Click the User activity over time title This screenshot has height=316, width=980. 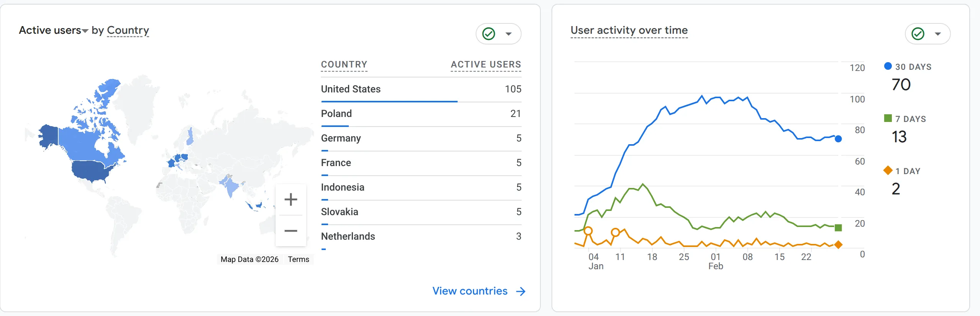(x=629, y=30)
